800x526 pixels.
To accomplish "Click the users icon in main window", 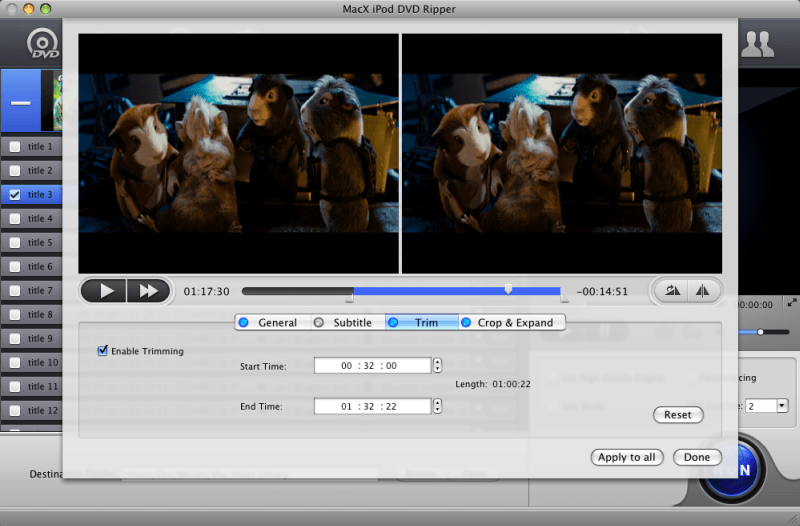I will tap(757, 44).
